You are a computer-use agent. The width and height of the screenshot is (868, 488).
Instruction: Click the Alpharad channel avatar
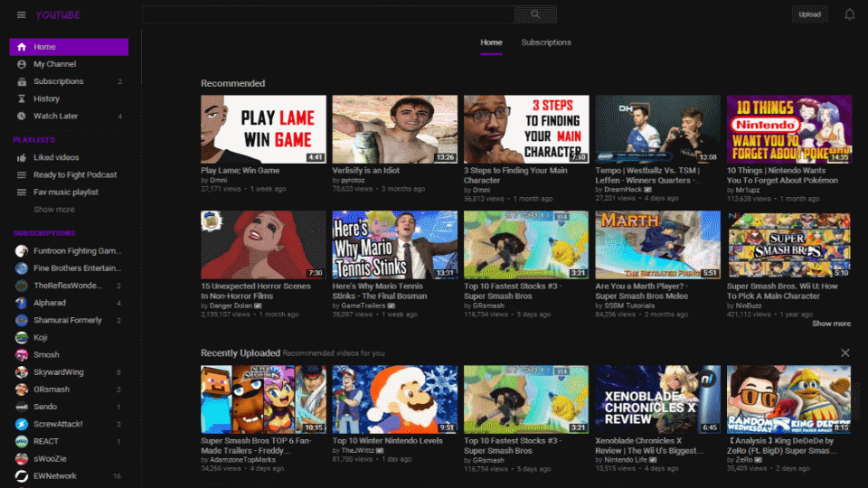coord(22,304)
